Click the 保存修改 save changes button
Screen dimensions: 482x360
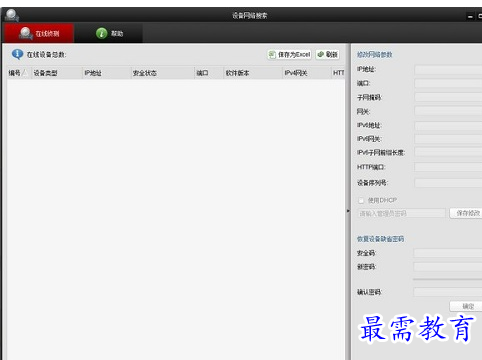[466, 213]
